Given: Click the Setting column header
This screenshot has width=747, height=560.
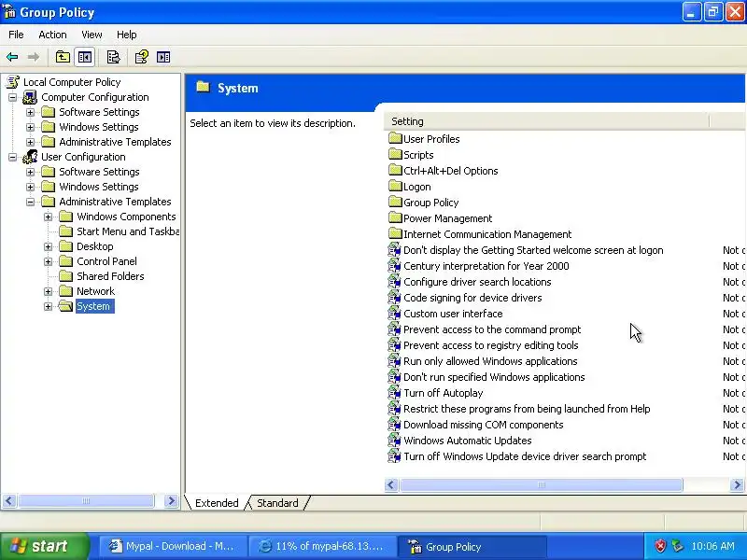Looking at the screenshot, I should click(546, 121).
